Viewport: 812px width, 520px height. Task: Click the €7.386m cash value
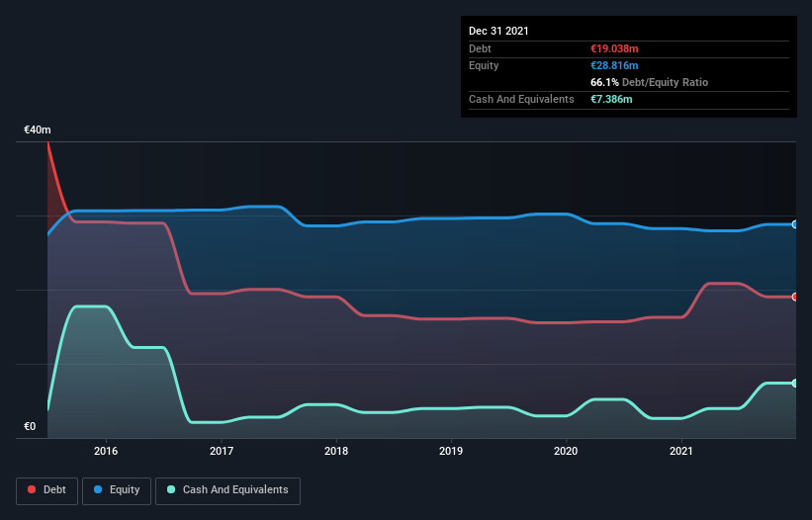[x=611, y=99]
